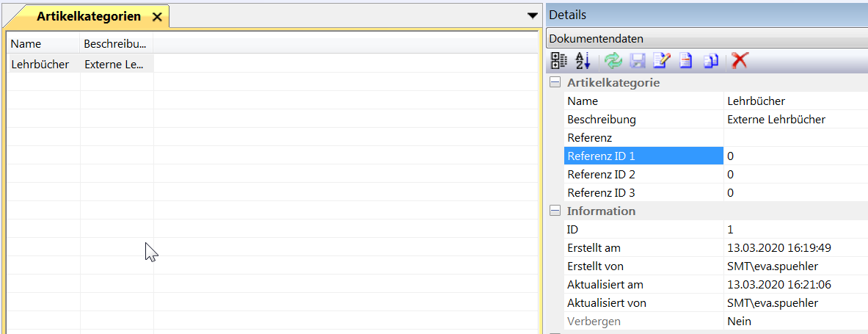The width and height of the screenshot is (868, 334).
Task: Delete record with red X icon
Action: (740, 61)
